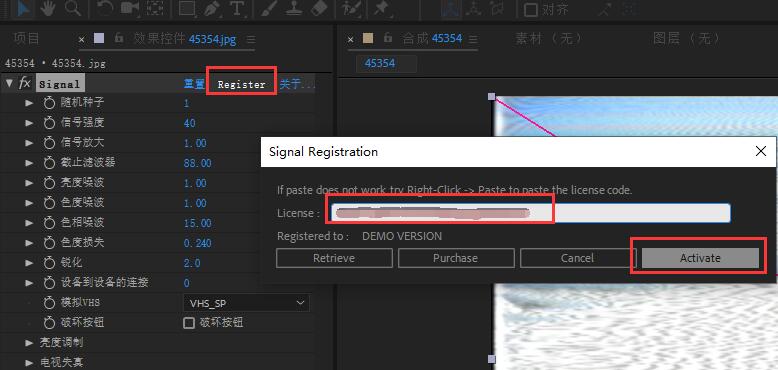Select the Zoom magnifier tool
Viewport: 778px width, 370px height.
73,8
